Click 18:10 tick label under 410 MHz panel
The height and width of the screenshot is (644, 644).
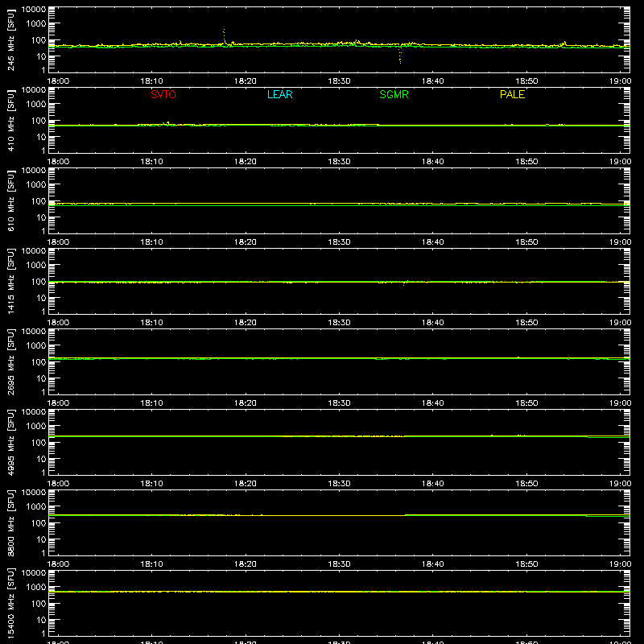tap(152, 162)
